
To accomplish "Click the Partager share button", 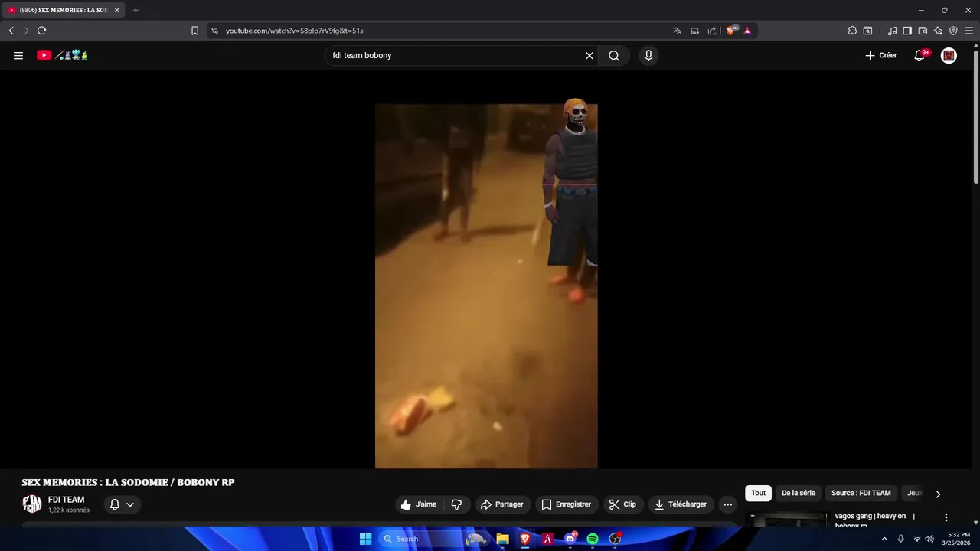I will 502,504.
